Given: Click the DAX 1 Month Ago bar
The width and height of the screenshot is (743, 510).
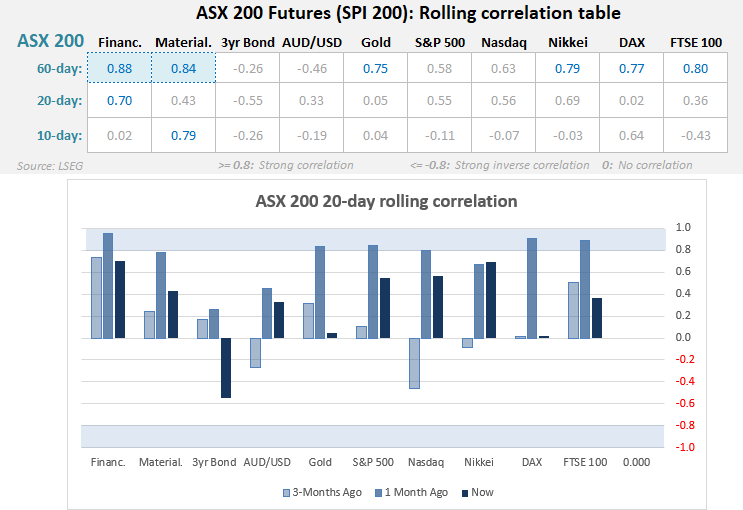Looking at the screenshot, I should (x=532, y=288).
